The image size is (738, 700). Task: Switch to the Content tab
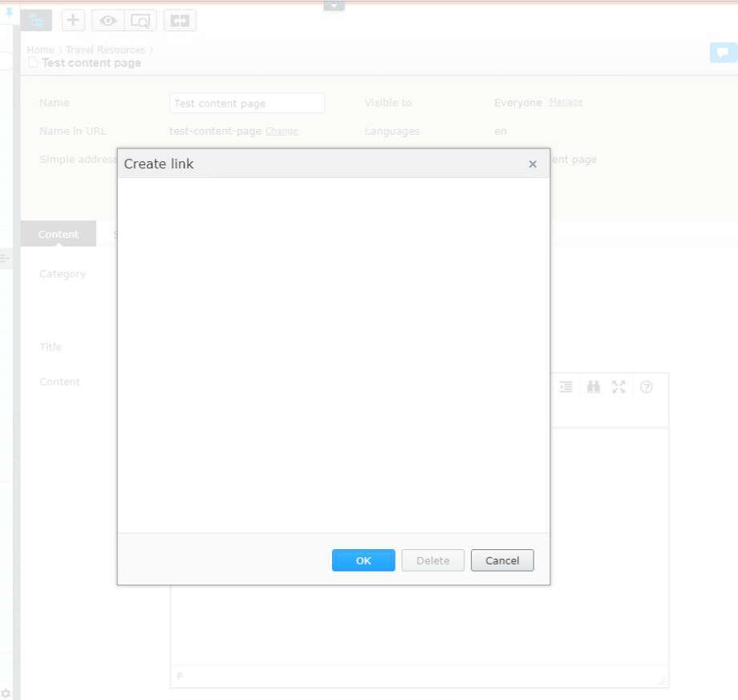[57, 234]
